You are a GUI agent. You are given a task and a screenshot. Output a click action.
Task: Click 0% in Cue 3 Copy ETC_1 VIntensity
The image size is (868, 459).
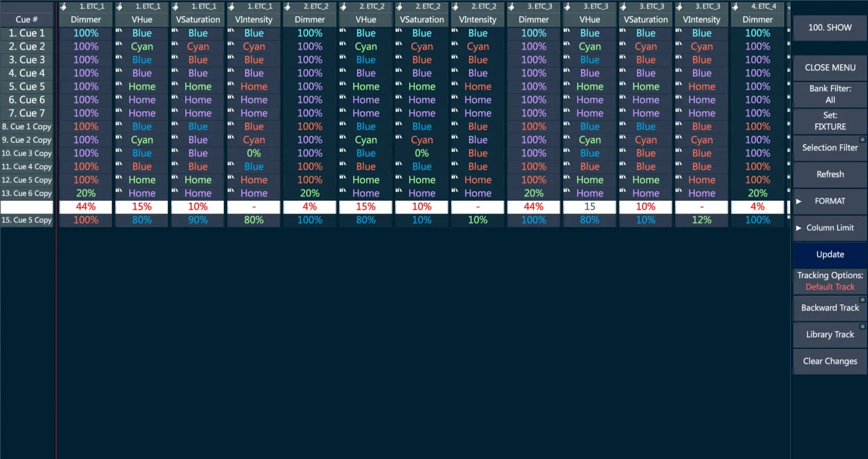coord(254,153)
